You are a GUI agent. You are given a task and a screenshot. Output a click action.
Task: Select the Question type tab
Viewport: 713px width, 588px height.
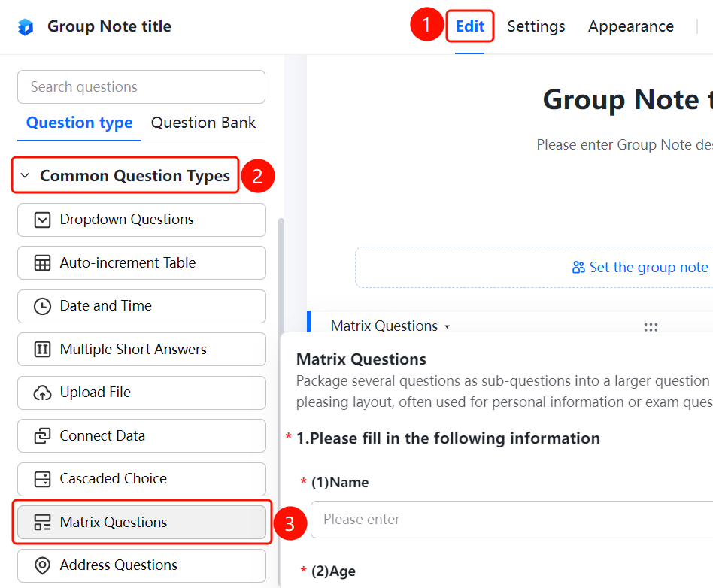pos(79,123)
